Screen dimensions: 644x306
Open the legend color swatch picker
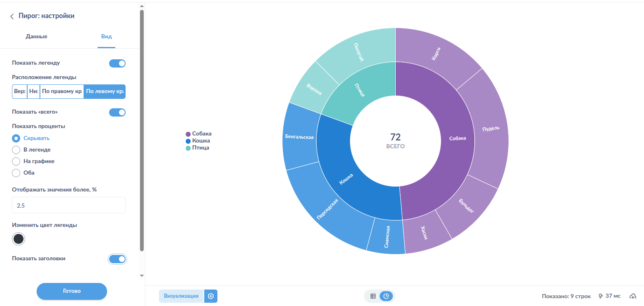tap(19, 239)
